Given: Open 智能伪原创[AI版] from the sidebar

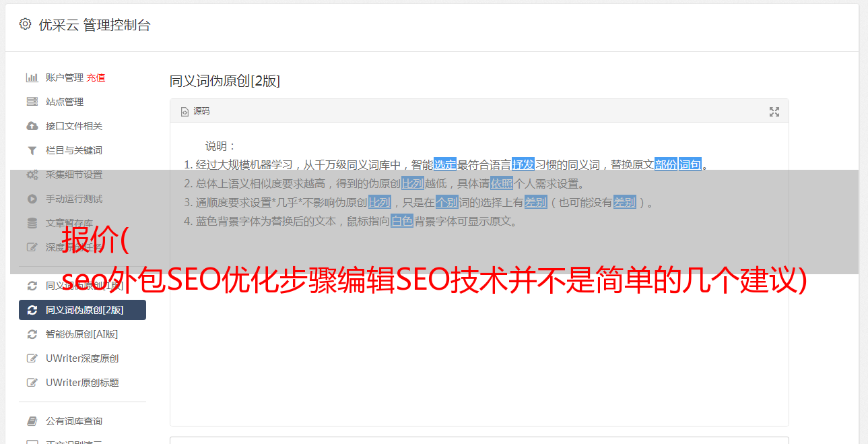Looking at the screenshot, I should click(x=82, y=334).
